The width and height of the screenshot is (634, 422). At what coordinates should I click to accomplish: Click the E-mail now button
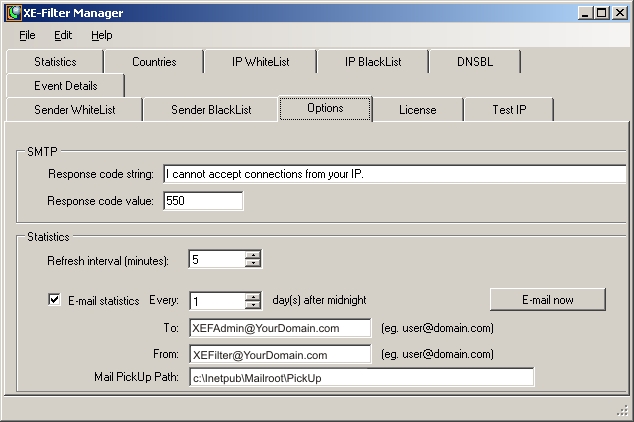click(x=547, y=300)
